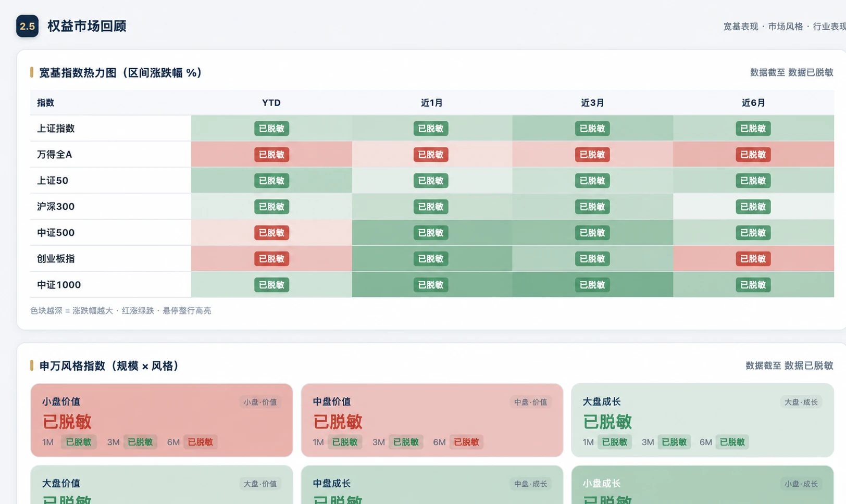Select the YTD column header
This screenshot has width=846, height=504.
(x=271, y=103)
